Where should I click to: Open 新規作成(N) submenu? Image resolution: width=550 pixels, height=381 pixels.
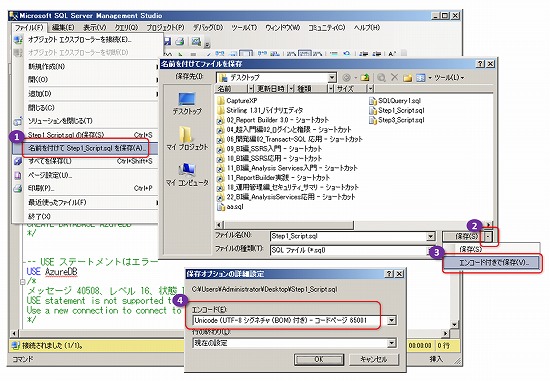(x=85, y=66)
